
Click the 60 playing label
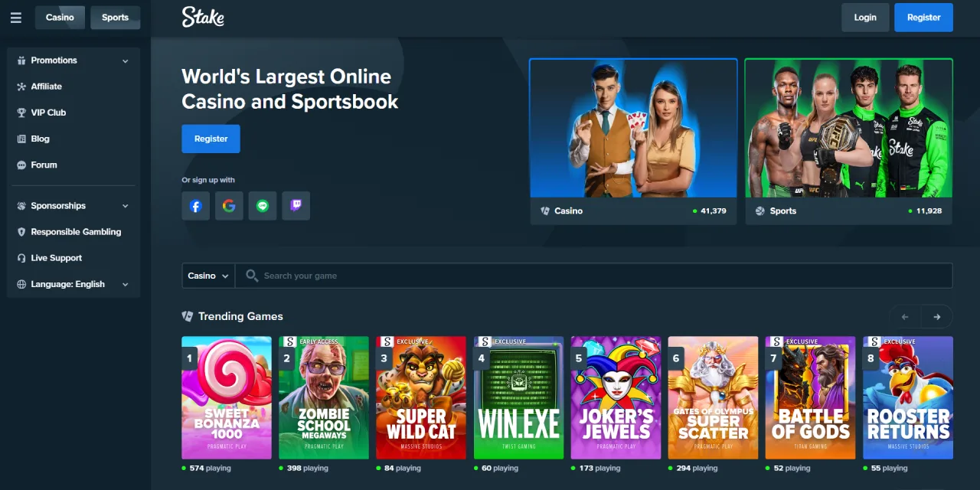click(499, 468)
